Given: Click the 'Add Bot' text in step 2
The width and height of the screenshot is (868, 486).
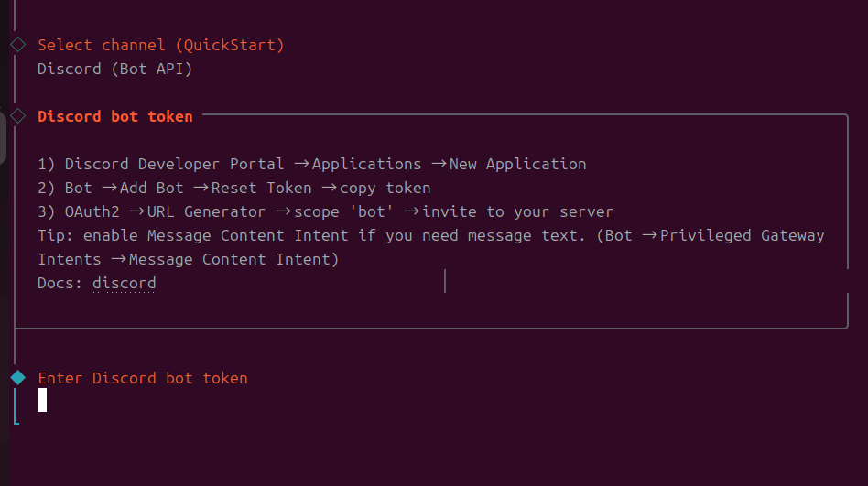Looking at the screenshot, I should pos(152,189).
